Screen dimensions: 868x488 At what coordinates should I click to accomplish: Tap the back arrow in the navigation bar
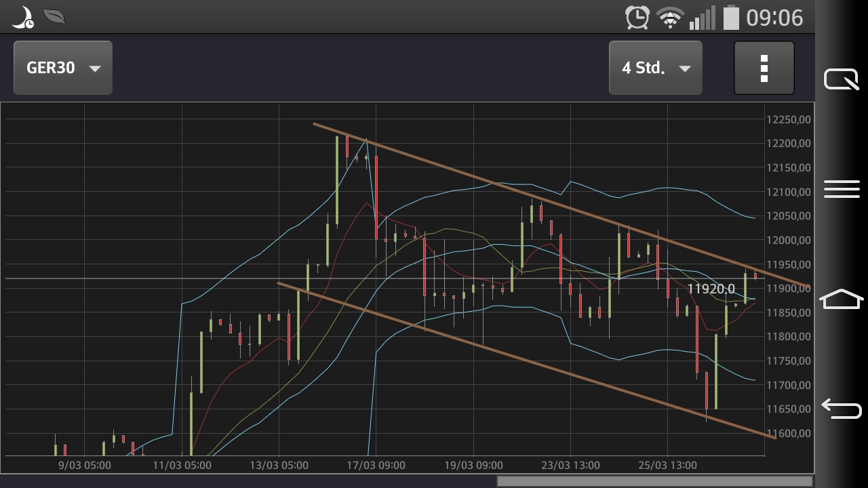point(841,408)
